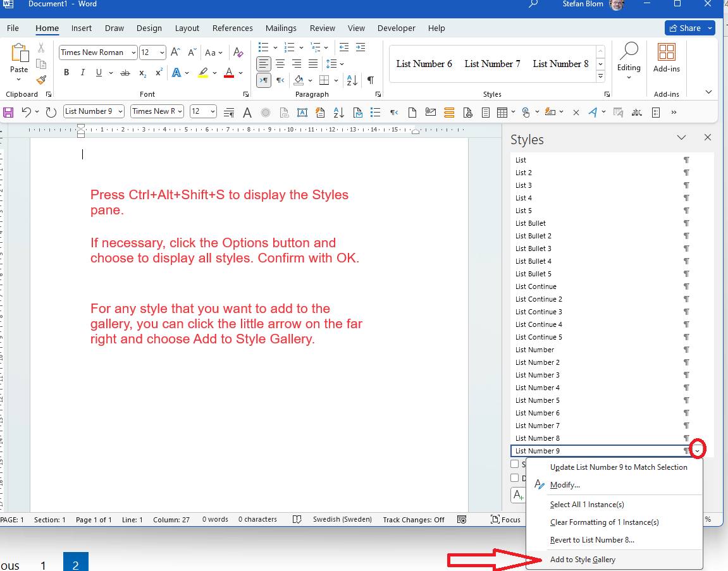Toggle underline formatting
Image resolution: width=728 pixels, height=571 pixels.
coord(99,72)
